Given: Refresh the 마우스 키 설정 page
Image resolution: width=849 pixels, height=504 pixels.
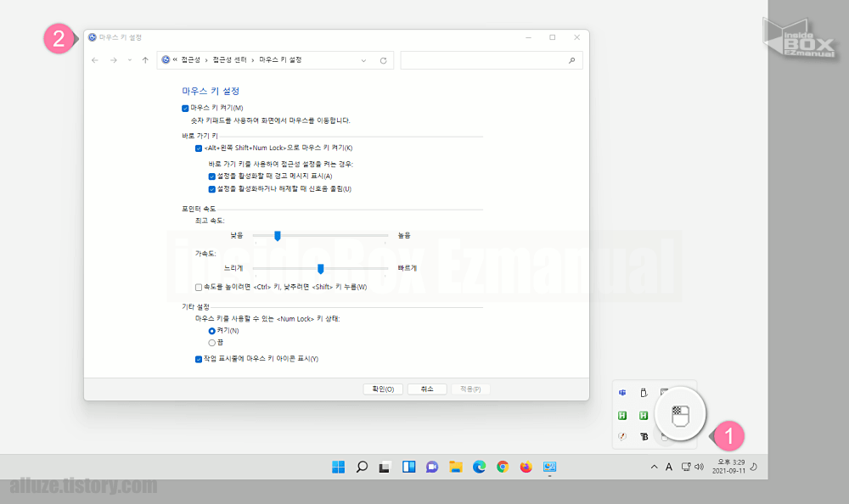Looking at the screenshot, I should pos(384,60).
